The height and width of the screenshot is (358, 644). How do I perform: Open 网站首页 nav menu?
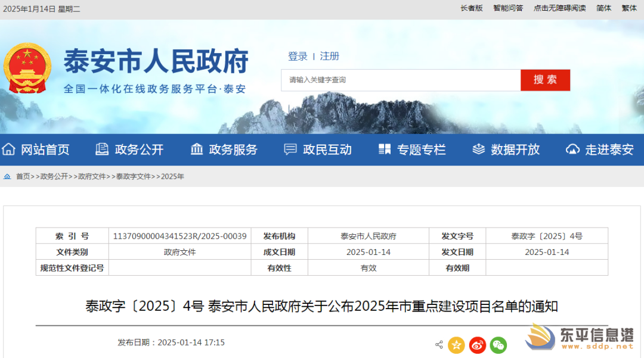[45, 150]
